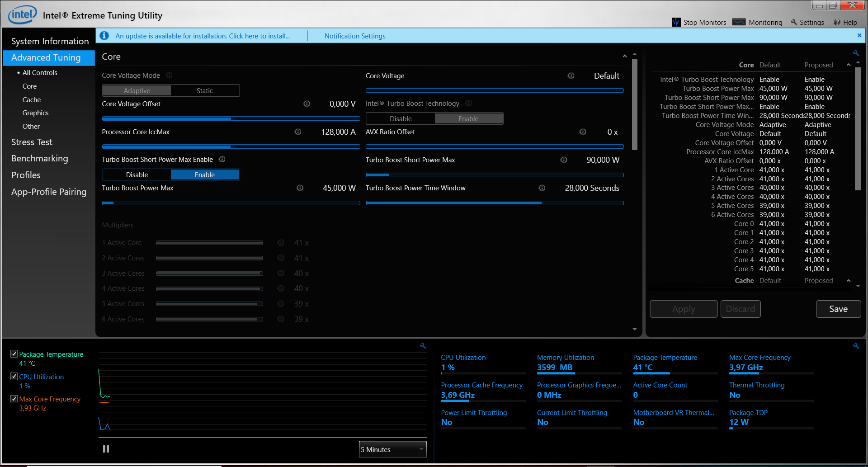Enable Intel Turbo Boost Technology

[x=468, y=118]
